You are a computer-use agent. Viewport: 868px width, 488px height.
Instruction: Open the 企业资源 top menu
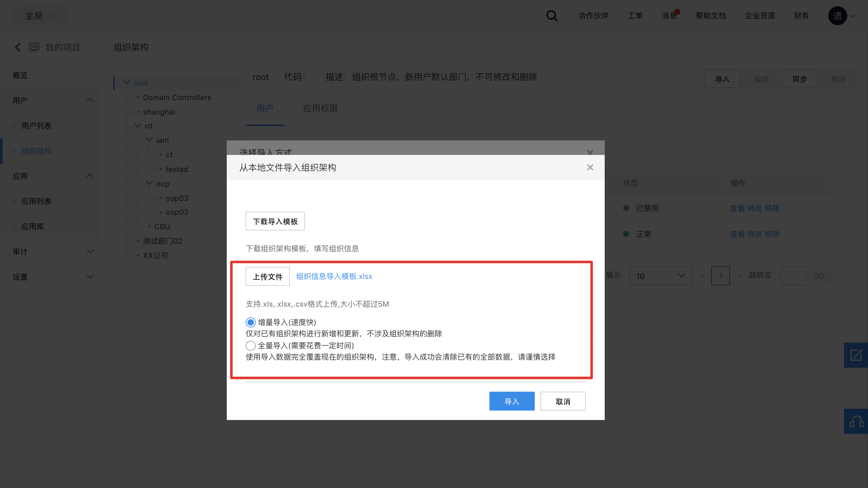760,16
